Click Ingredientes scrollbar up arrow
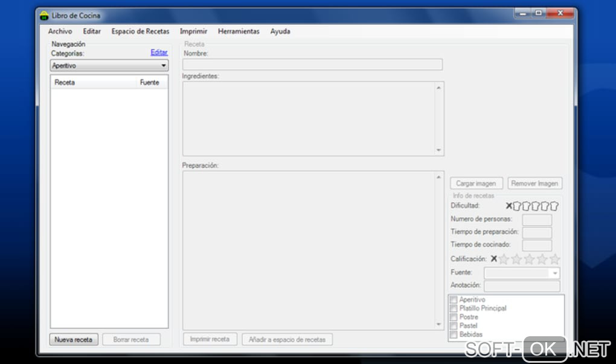The width and height of the screenshot is (616, 364). 439,88
